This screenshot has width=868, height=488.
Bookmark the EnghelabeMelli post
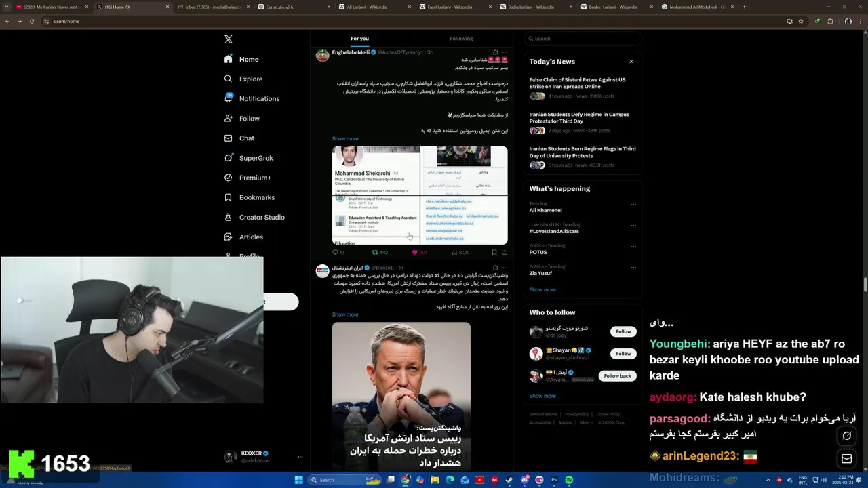[494, 252]
